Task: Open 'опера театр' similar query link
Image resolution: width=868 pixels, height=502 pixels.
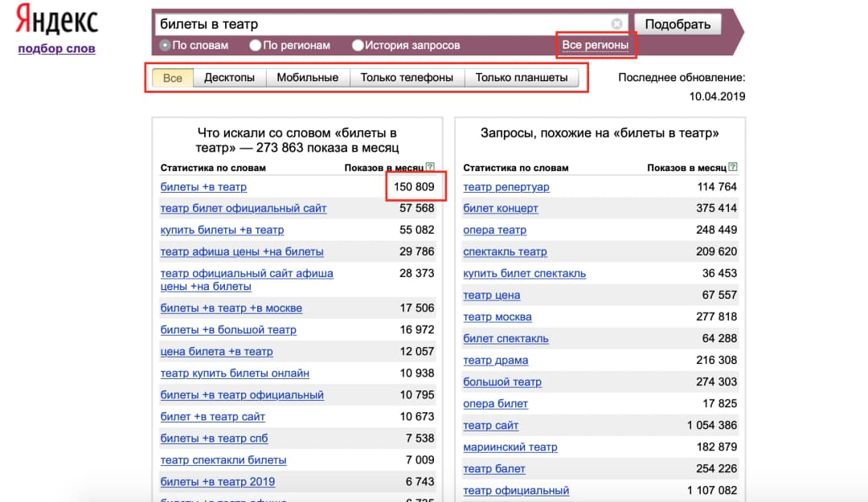Action: (x=495, y=231)
